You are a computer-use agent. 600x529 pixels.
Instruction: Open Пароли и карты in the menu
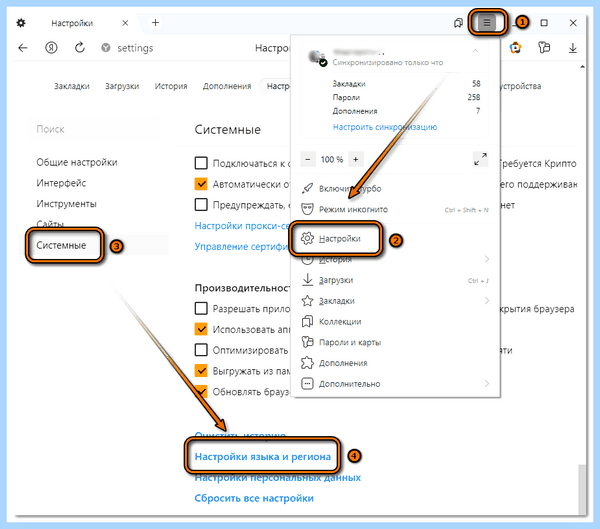tap(395, 342)
